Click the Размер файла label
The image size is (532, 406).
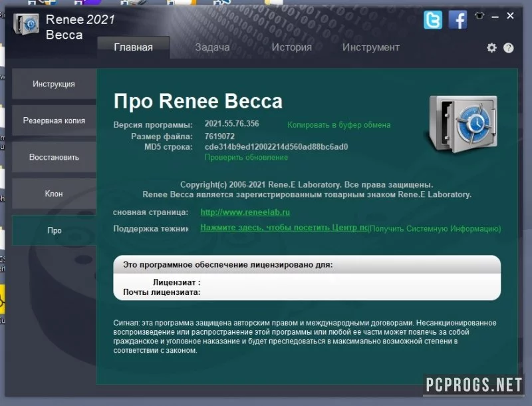[x=162, y=136]
